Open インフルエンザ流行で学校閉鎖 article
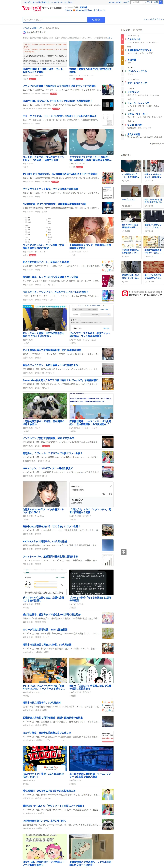164x868 pixels. click(x=48, y=438)
